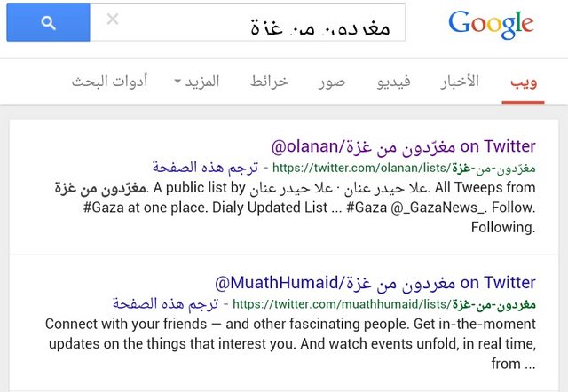This screenshot has width=568, height=392.
Task: Open the @olanan Twitter list result title
Action: tap(404, 146)
